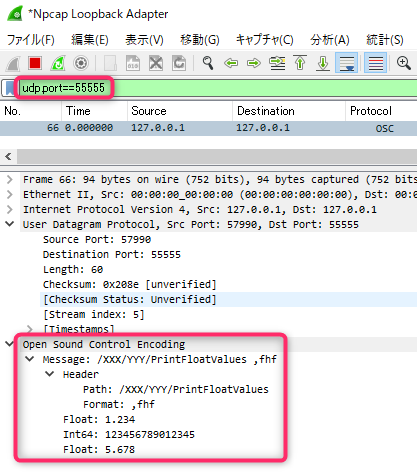Restart current capture green fin icon
Image resolution: width=417 pixels, height=472 pixels.
[x=58, y=63]
